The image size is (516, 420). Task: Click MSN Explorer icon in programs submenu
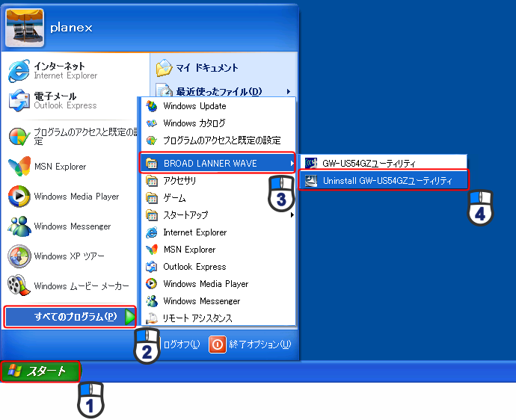click(x=151, y=250)
